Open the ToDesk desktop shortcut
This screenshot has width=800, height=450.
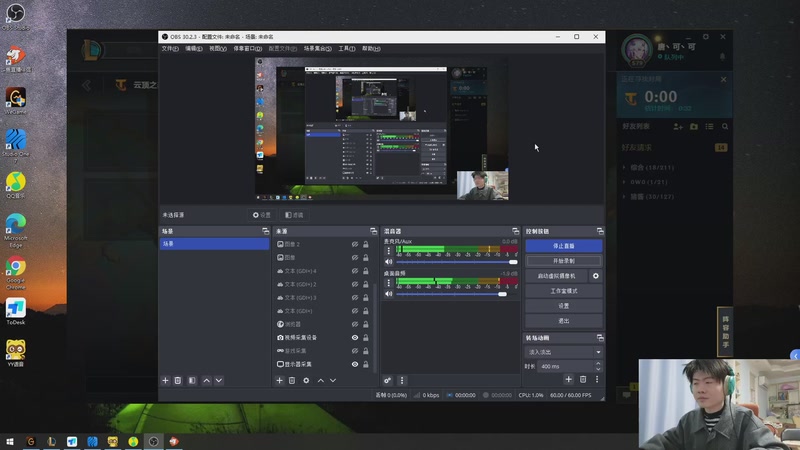16,312
